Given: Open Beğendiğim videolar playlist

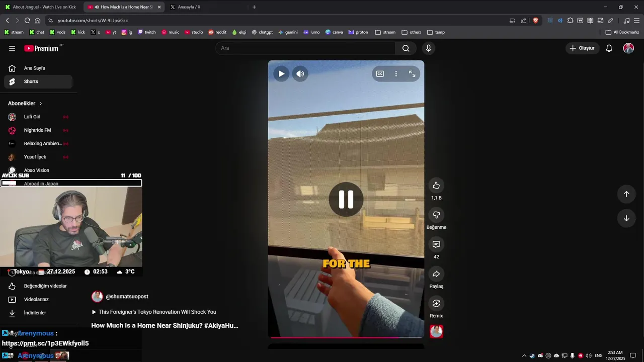Looking at the screenshot, I should [38, 286].
